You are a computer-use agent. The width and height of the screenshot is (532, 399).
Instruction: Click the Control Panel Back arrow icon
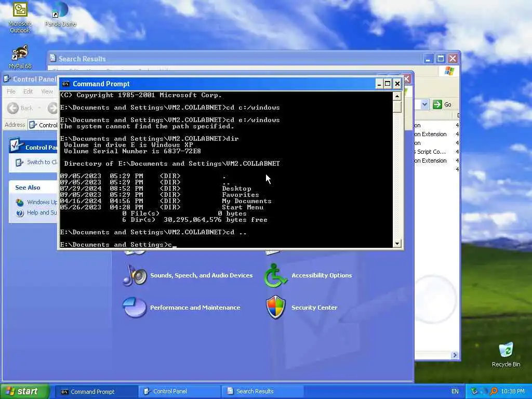point(13,108)
